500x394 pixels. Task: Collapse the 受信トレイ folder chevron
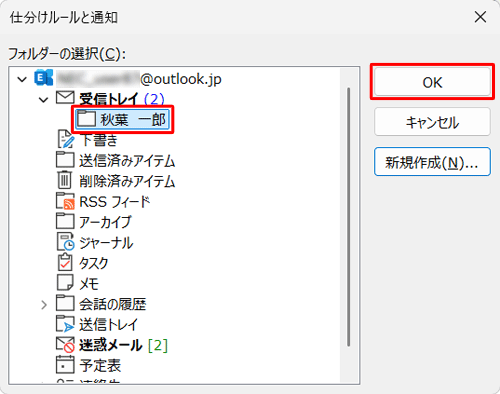[x=43, y=99]
